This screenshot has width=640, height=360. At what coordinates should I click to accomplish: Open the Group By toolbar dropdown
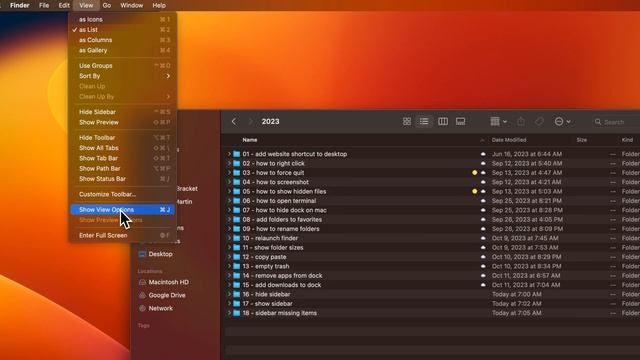click(x=498, y=122)
